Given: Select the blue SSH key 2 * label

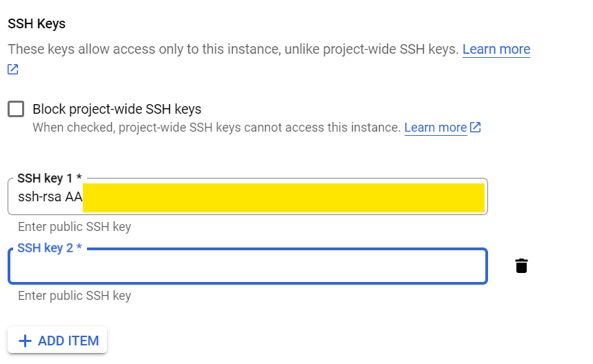Looking at the screenshot, I should click(x=50, y=247).
